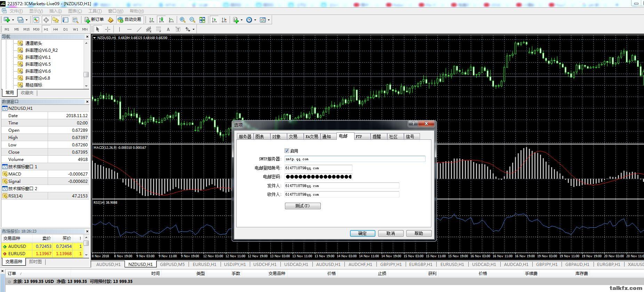Toggle 自动交易 auto trading
The width and height of the screenshot is (644, 292).
tap(129, 20)
